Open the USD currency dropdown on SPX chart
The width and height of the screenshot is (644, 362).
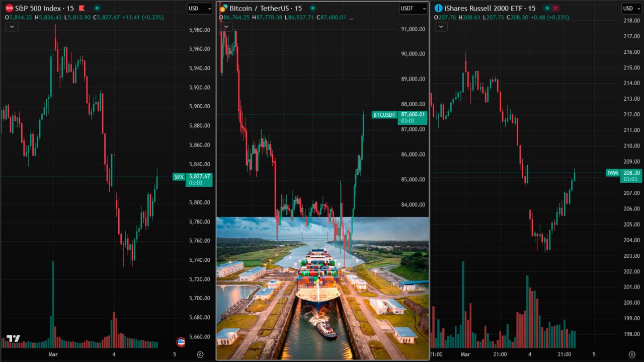(200, 8)
